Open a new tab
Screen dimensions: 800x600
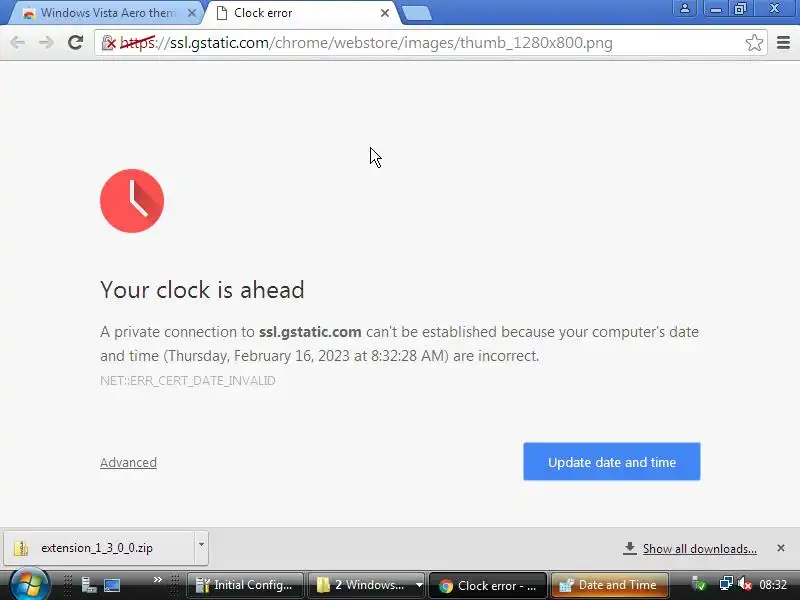(x=416, y=13)
